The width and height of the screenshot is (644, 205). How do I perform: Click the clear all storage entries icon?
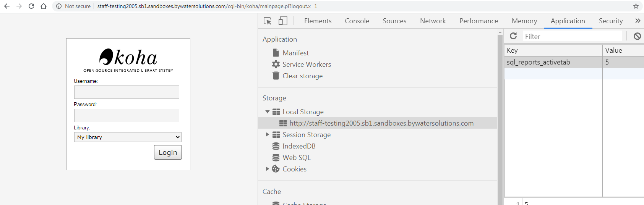pos(637,36)
